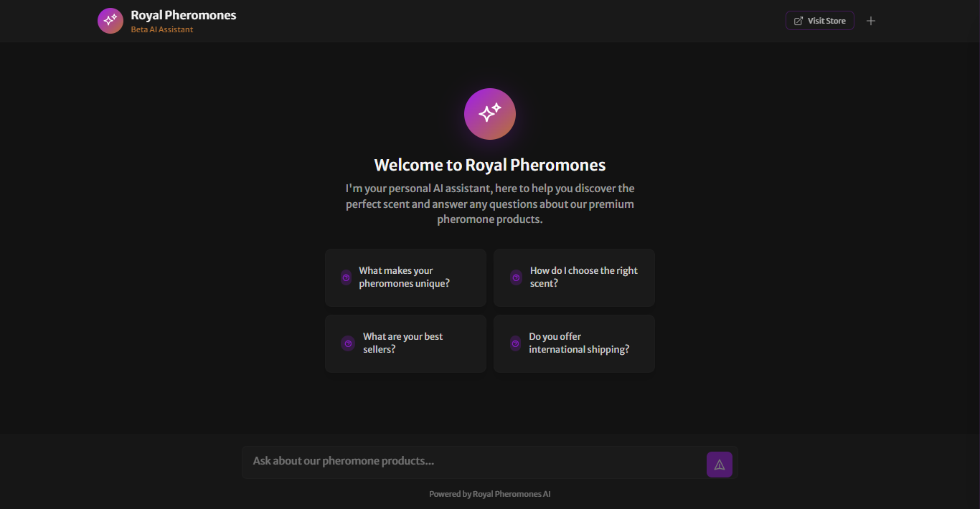Image resolution: width=980 pixels, height=509 pixels.
Task: Ask 'What are your best sellers?'
Action: click(405, 343)
